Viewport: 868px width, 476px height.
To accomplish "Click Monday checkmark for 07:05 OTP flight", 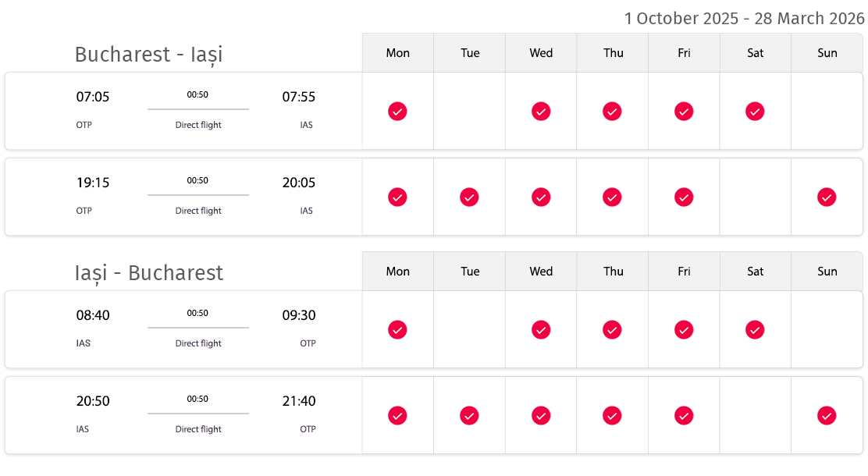I will (x=397, y=112).
